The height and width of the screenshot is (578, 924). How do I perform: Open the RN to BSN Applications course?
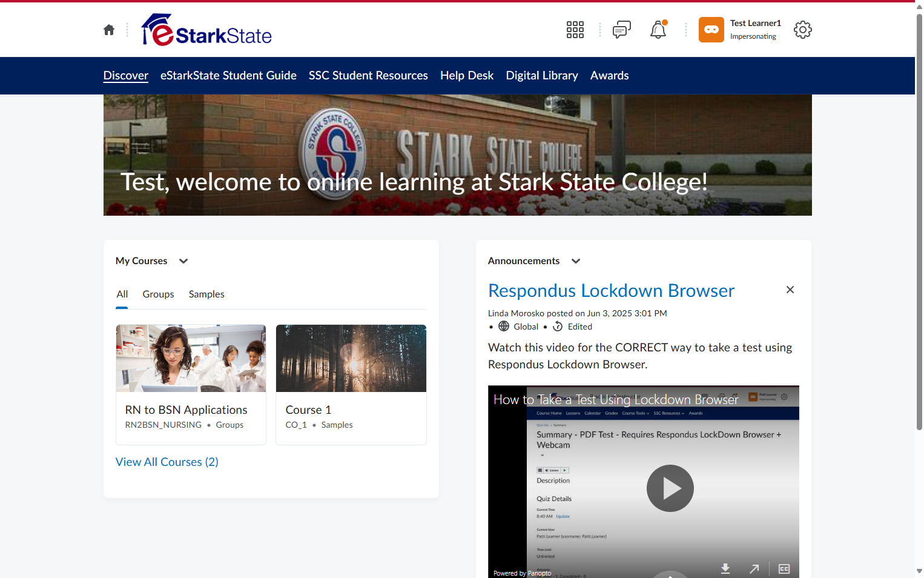pyautogui.click(x=186, y=410)
